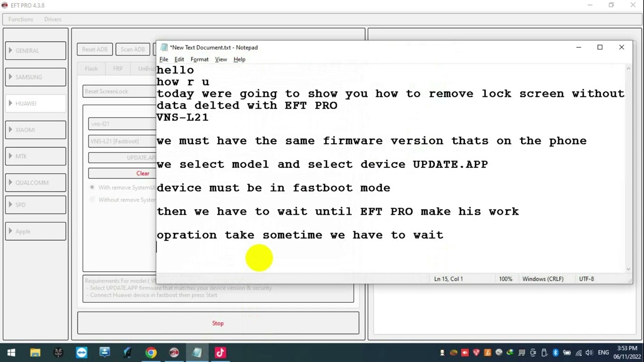Click the Bluetooth tray icon
This screenshot has height=362, width=644.
pos(555,352)
